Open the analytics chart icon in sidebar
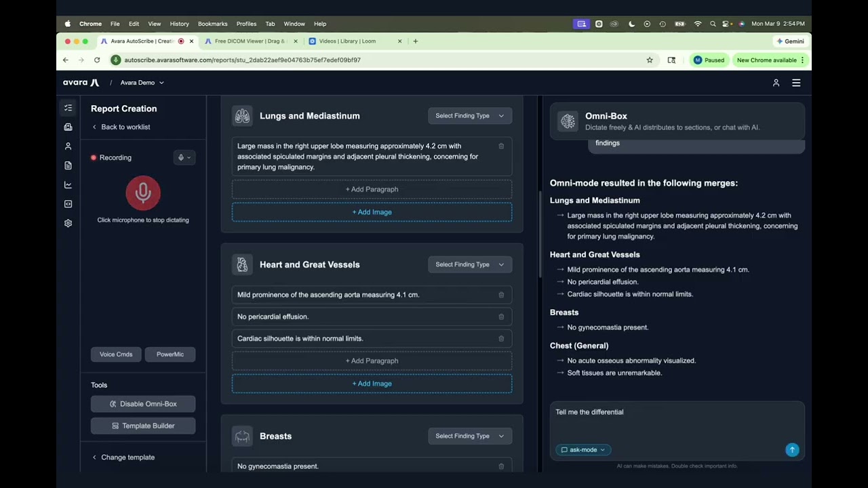The width and height of the screenshot is (868, 488). [x=68, y=184]
